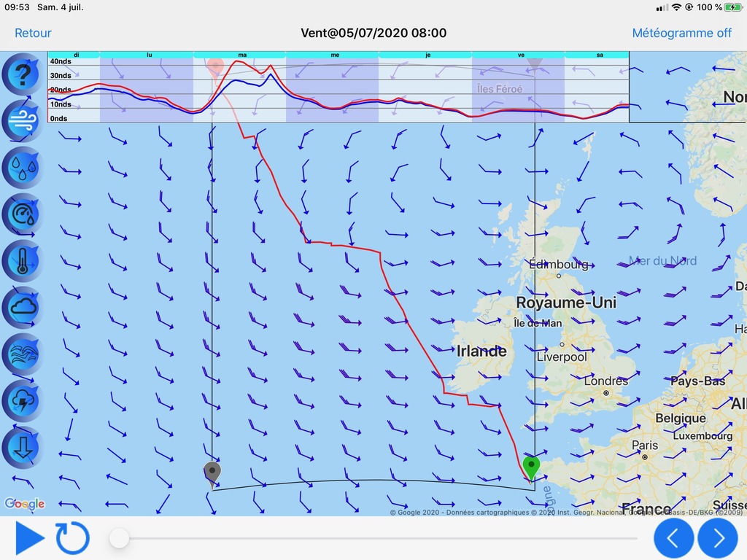Select the pressure gauge layer icon

point(22,214)
